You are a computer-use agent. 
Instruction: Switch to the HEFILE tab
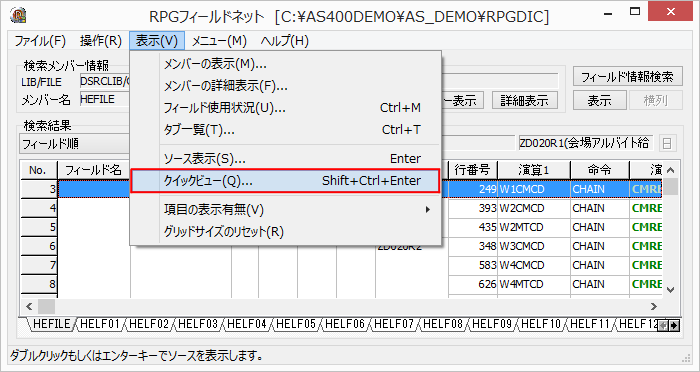pyautogui.click(x=51, y=325)
